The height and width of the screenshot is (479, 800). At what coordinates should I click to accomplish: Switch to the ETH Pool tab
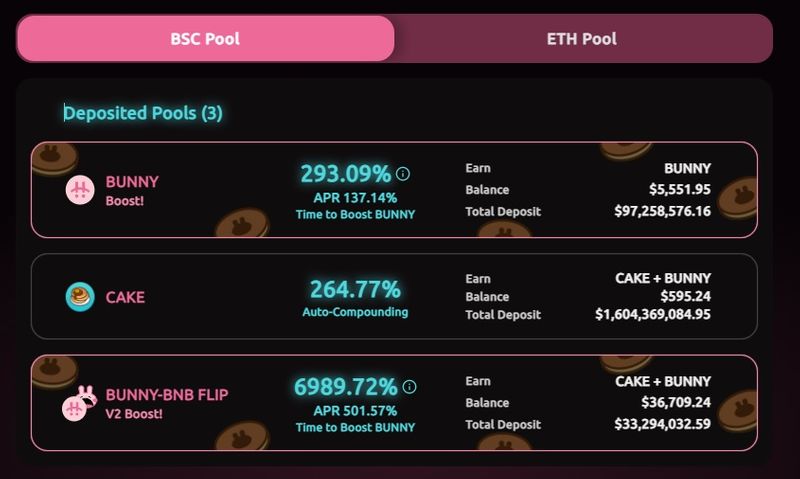coord(582,39)
